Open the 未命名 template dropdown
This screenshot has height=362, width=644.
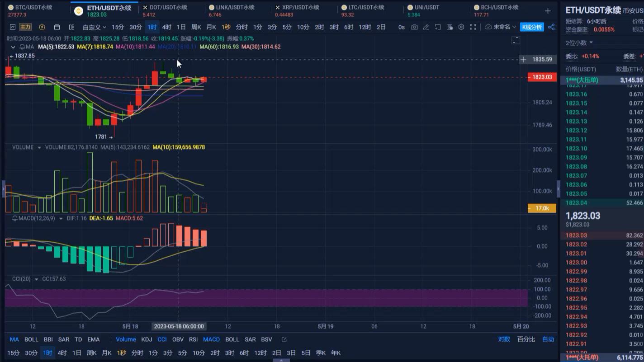pyautogui.click(x=501, y=27)
